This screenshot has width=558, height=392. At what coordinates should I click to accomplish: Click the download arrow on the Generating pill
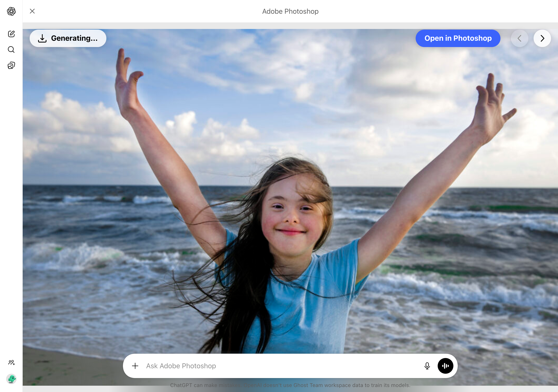[x=42, y=38]
